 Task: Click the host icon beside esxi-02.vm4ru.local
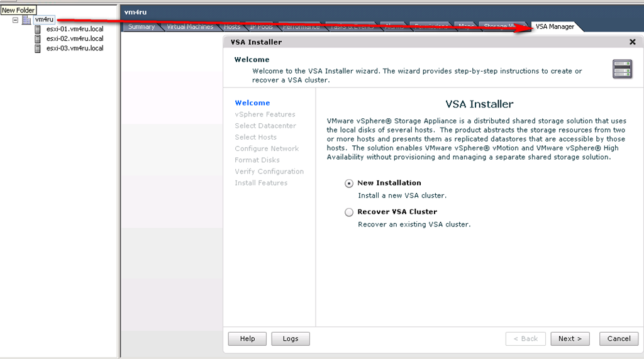(x=37, y=39)
